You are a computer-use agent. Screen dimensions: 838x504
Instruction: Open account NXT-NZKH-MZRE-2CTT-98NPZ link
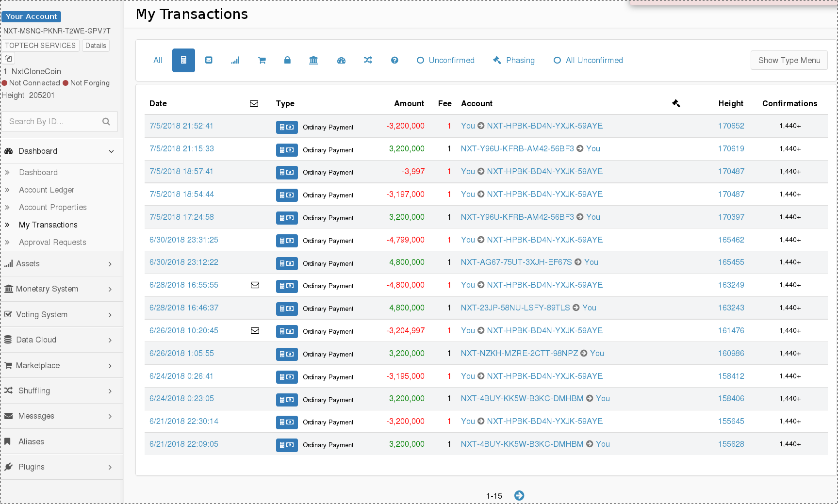(x=519, y=353)
